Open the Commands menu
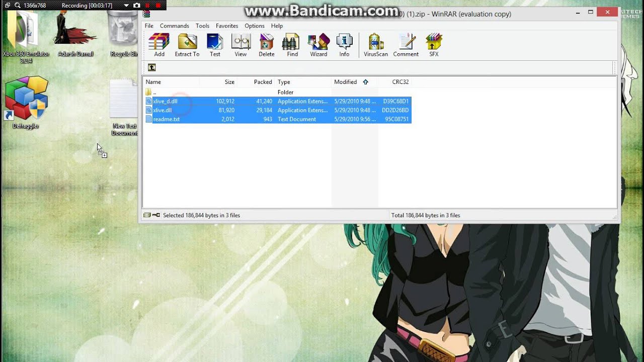The height and width of the screenshot is (362, 644). pyautogui.click(x=174, y=26)
